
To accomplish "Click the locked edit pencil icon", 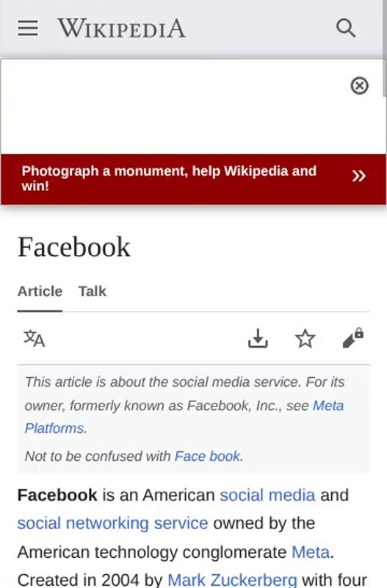I will click(353, 338).
